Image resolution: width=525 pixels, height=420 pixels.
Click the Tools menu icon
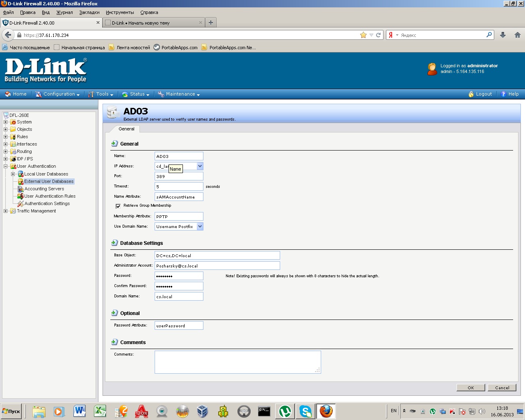pos(91,94)
